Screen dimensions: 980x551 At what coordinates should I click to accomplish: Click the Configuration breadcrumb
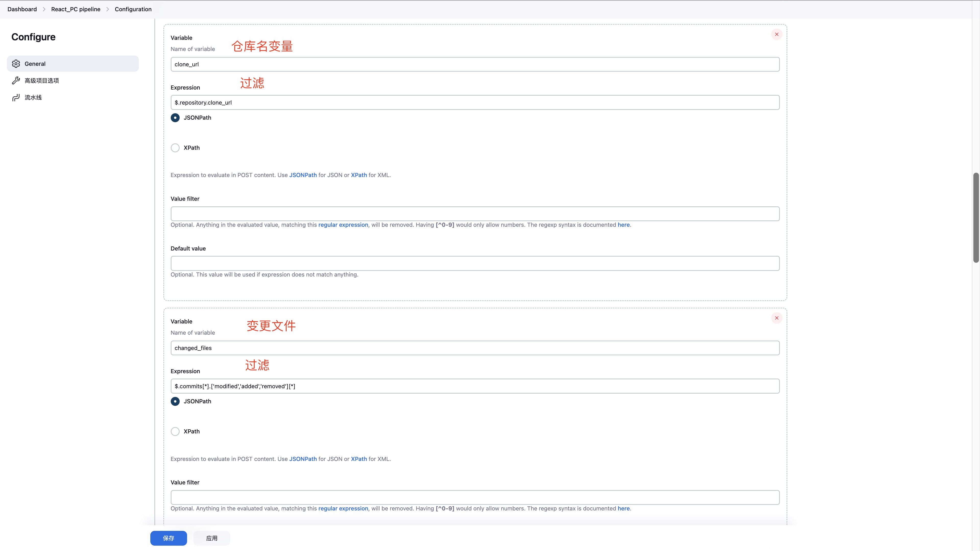133,9
